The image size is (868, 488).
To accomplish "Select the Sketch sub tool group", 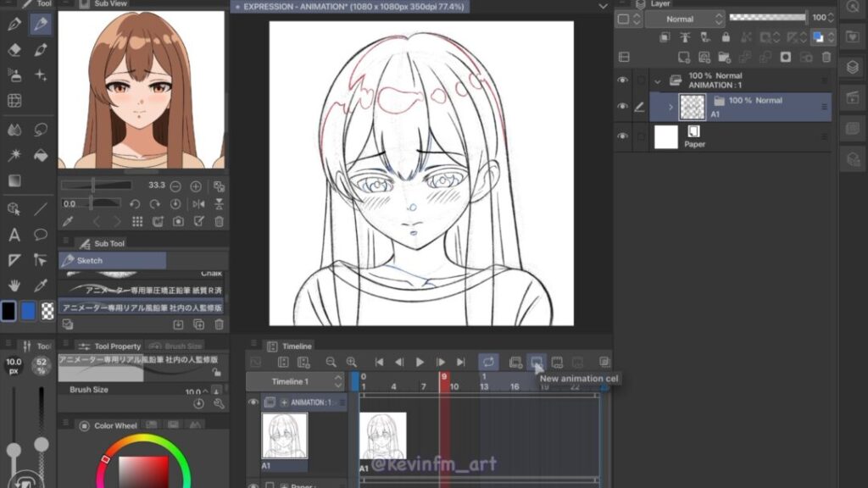I will pyautogui.click(x=112, y=261).
